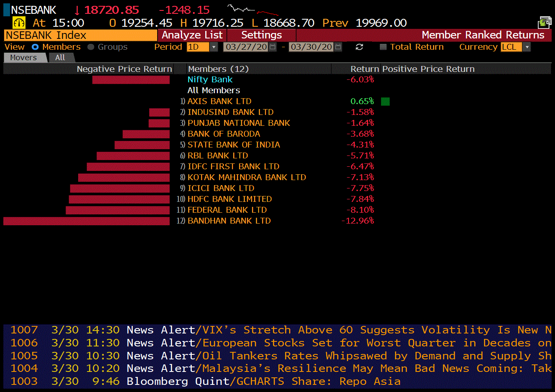This screenshot has width=555, height=392.
Task: Enable the Total Return checkbox
Action: [x=383, y=47]
